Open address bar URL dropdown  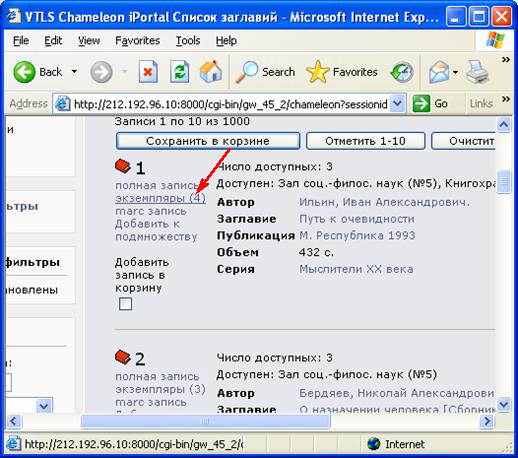(397, 104)
